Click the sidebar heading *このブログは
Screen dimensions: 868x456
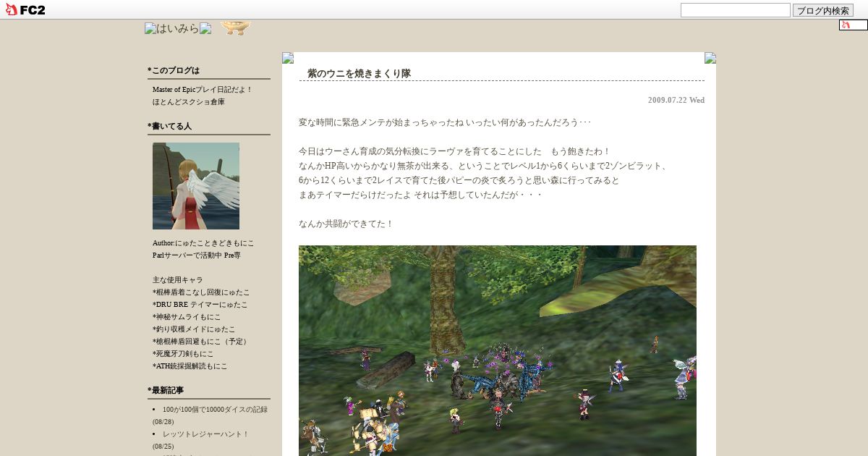(x=174, y=70)
